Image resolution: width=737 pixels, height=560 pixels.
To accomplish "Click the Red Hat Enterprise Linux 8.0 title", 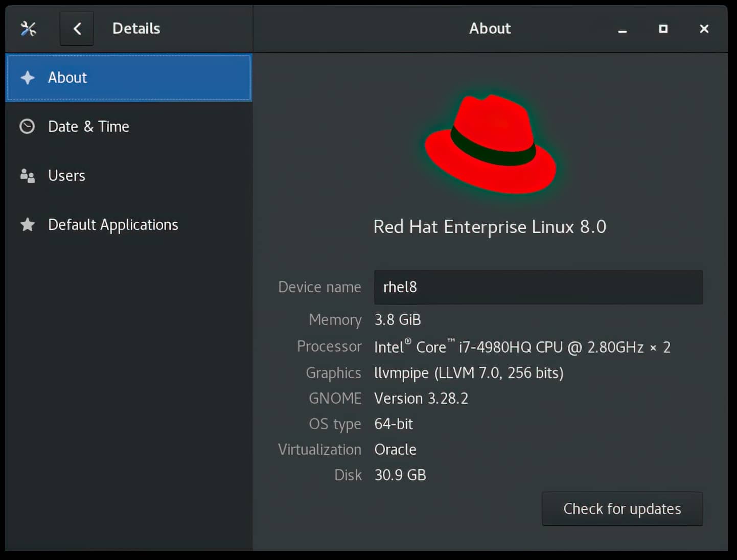I will [490, 227].
